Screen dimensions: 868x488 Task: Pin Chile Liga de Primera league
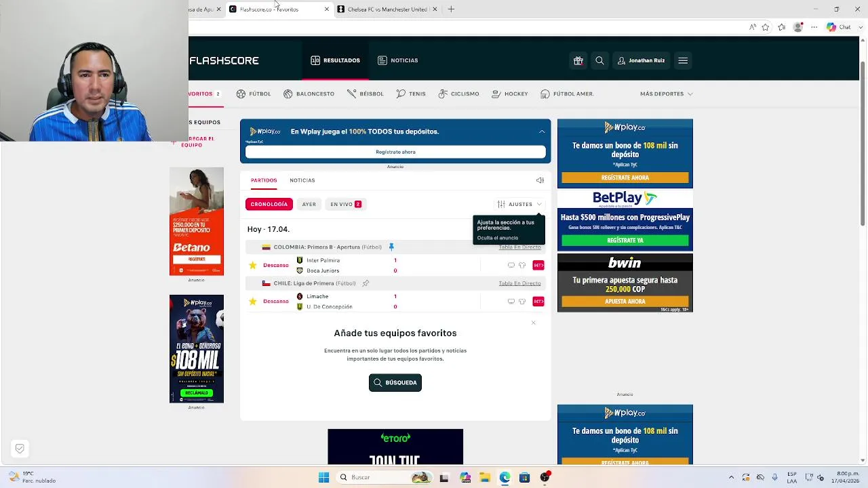366,283
